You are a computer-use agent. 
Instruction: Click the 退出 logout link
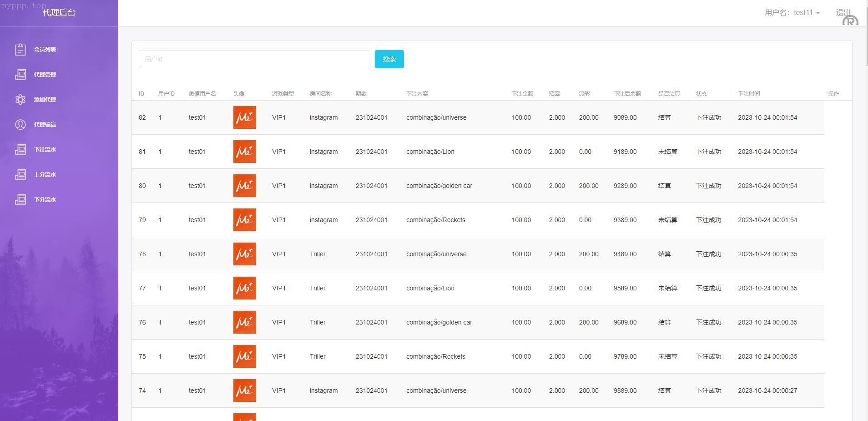(843, 13)
